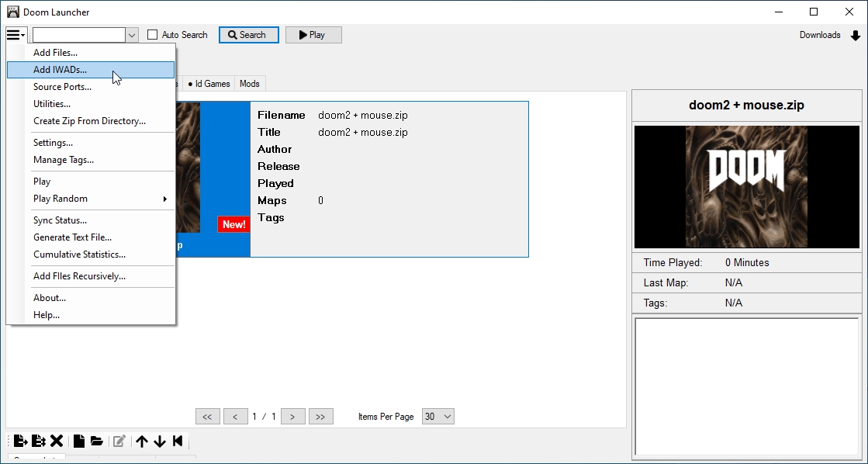
Task: Click the Maps value 0
Action: [x=320, y=200]
